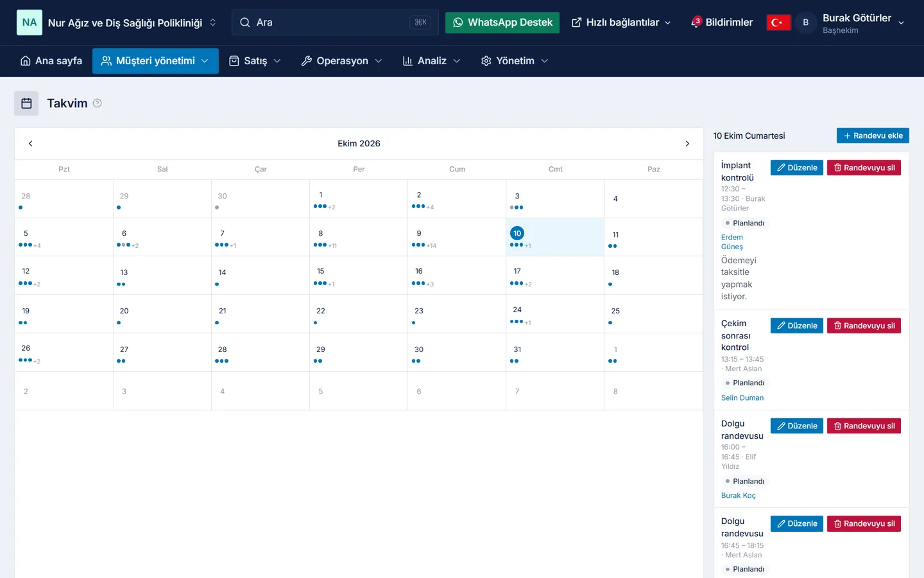Edit the 16:00 Dolgu randevusu appointment
This screenshot has height=578, width=924.
pos(797,426)
